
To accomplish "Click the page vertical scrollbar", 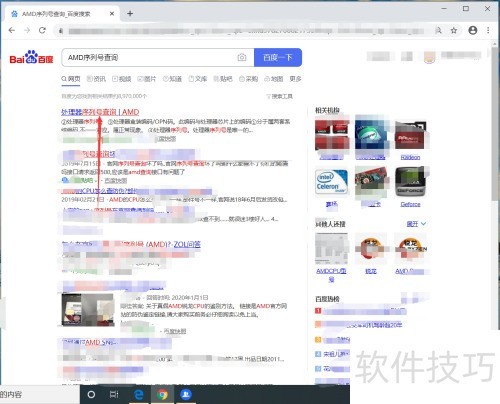I will [x=495, y=123].
